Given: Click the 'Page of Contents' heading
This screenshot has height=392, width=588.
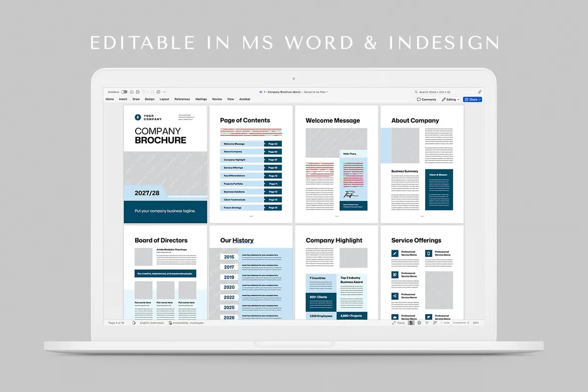Looking at the screenshot, I should point(245,121).
